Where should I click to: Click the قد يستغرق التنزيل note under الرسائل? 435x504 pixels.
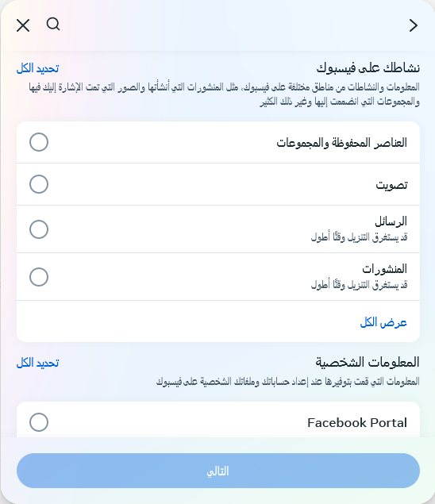click(x=359, y=237)
